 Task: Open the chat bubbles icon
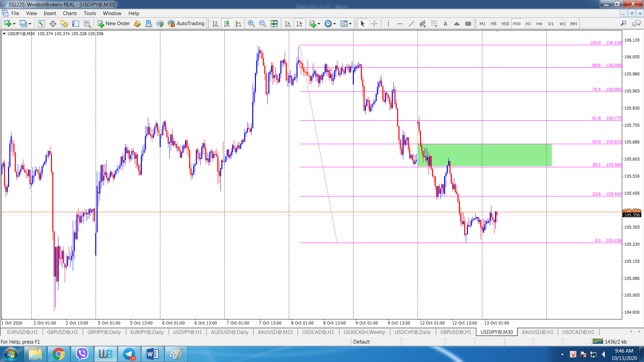(636, 23)
